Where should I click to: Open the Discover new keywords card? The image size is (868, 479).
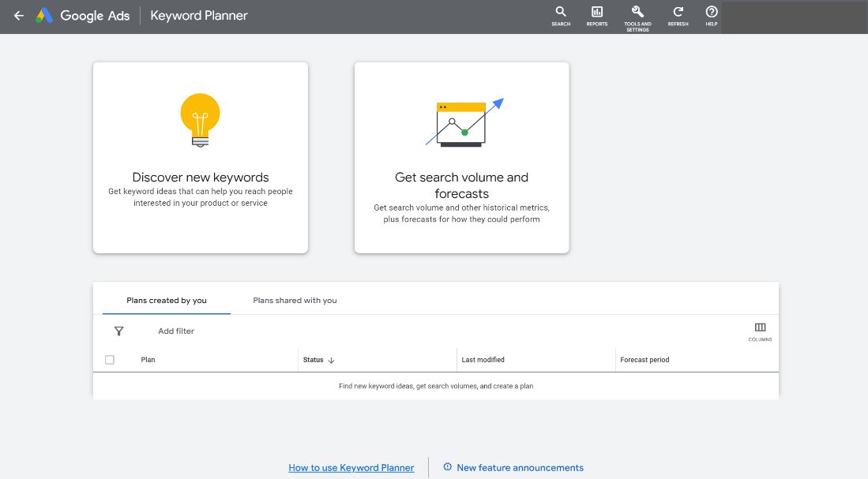pos(200,157)
